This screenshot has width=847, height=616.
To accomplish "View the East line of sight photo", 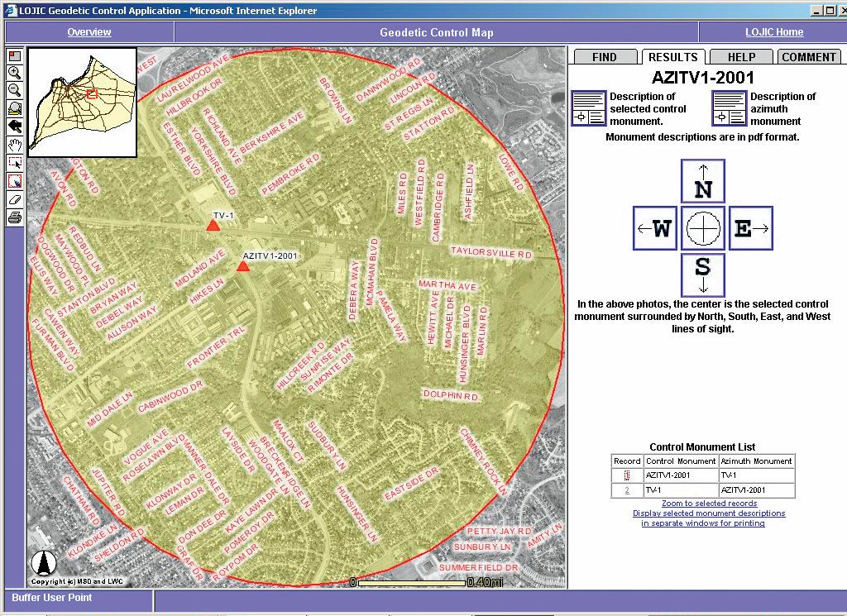I will pos(751,228).
